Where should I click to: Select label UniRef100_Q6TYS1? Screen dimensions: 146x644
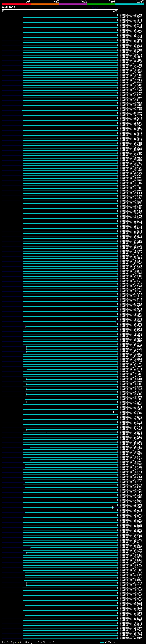tap(131, 392)
